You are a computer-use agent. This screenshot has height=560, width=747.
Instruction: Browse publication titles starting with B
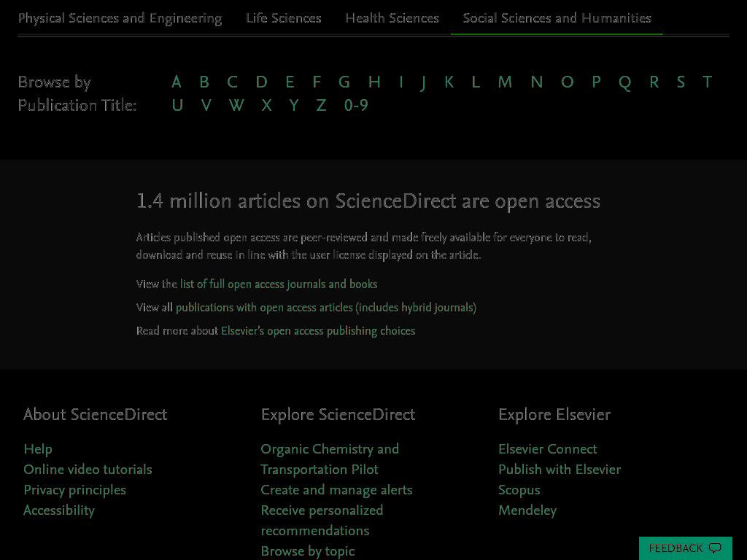204,82
